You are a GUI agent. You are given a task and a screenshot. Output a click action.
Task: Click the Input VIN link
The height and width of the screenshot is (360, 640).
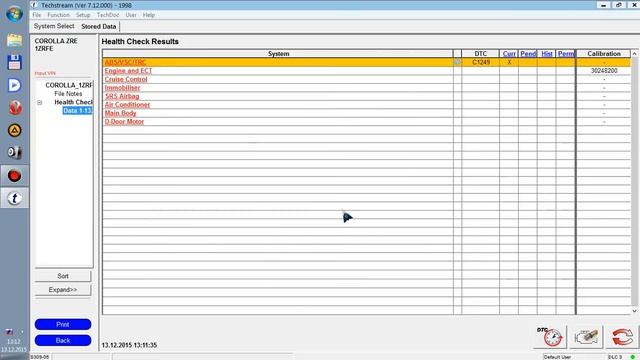pyautogui.click(x=45, y=73)
